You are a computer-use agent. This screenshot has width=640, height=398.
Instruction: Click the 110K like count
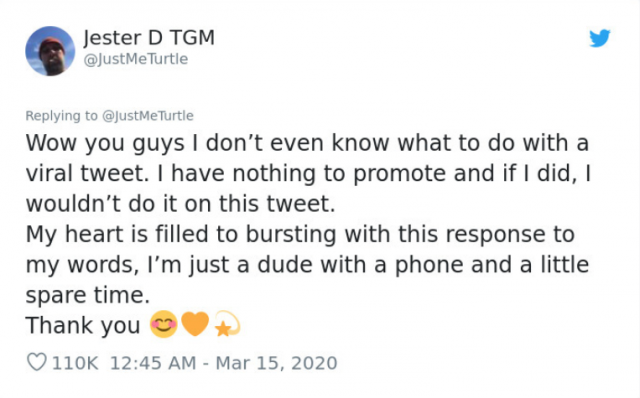pos(75,363)
